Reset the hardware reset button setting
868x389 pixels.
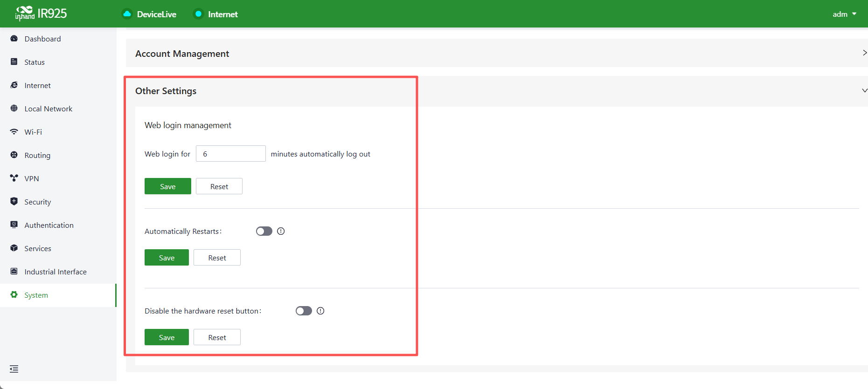217,337
